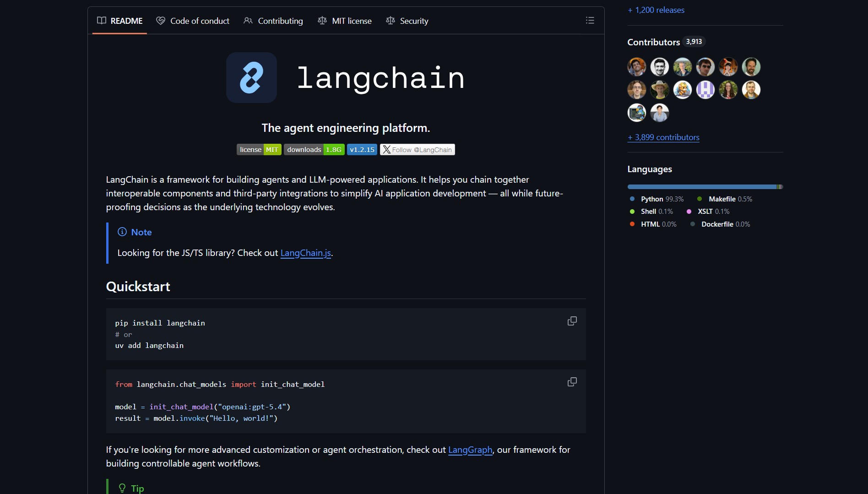Expand the + 1,200 releases link
The height and width of the screenshot is (494, 868).
coord(656,10)
